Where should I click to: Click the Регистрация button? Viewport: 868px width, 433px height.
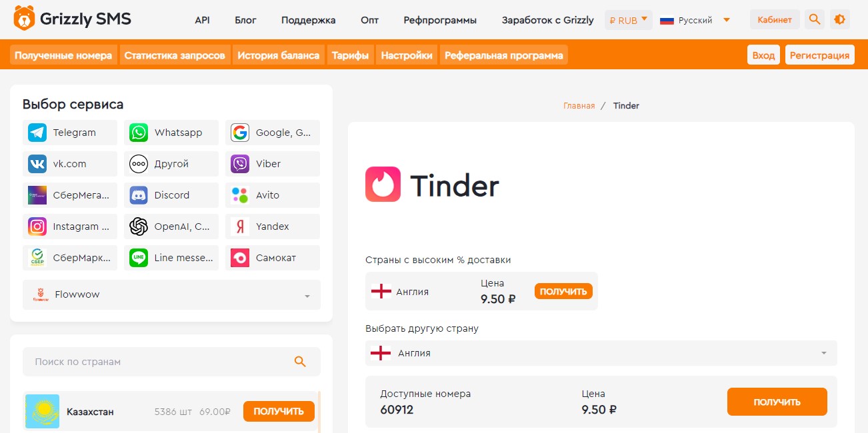click(819, 55)
